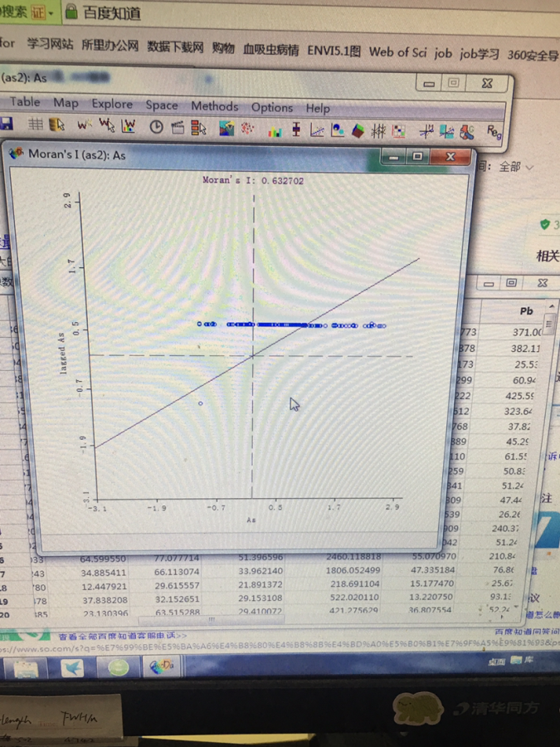Click the select weights W icon
Screen dimensions: 560x747
[x=107, y=125]
